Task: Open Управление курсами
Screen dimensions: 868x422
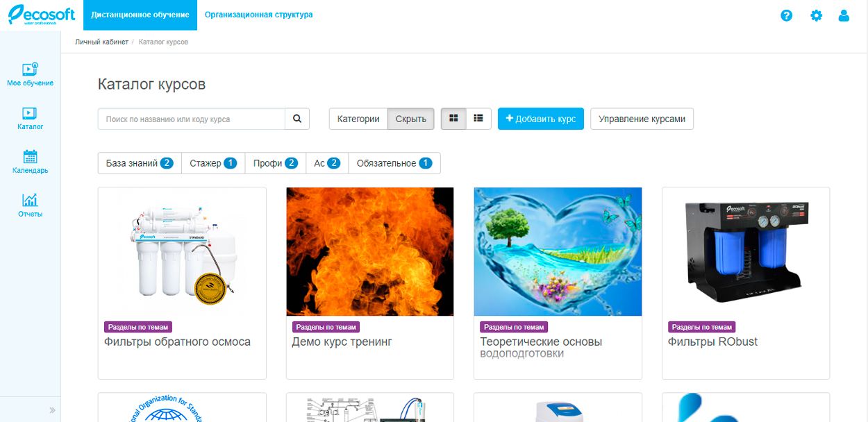Action: coord(642,119)
